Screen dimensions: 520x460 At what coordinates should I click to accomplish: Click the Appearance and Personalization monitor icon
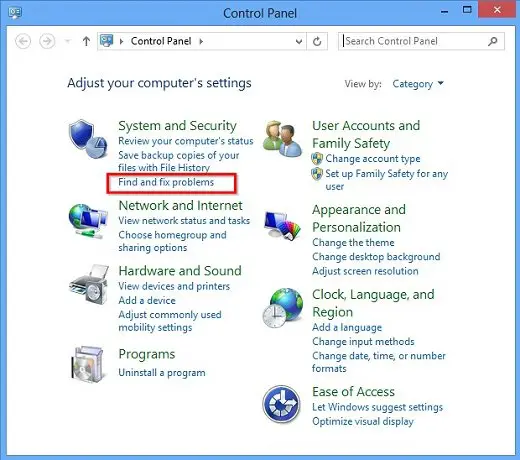(282, 226)
